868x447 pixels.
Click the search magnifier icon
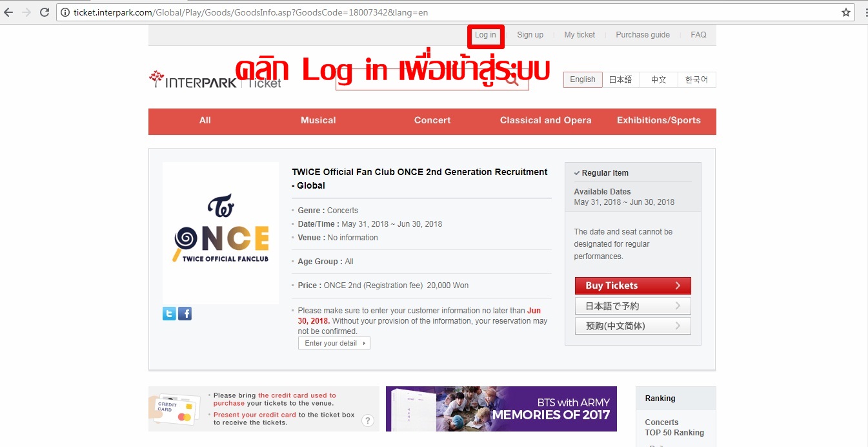coord(512,80)
